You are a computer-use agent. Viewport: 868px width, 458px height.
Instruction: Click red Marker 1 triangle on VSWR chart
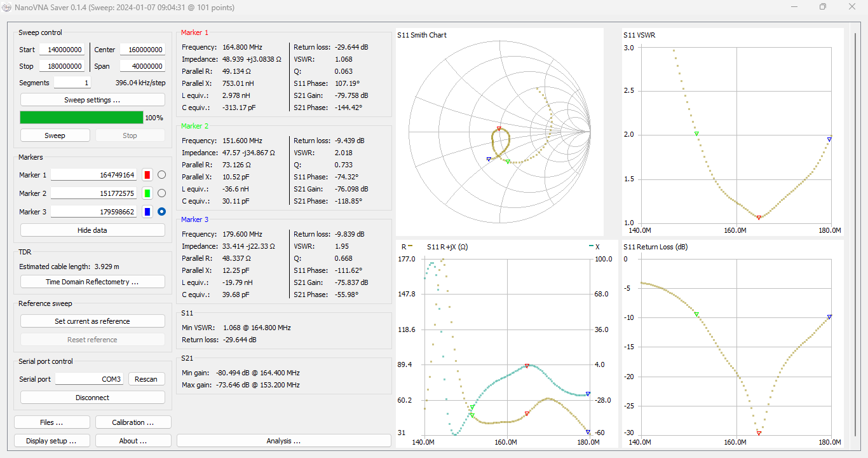point(759,218)
